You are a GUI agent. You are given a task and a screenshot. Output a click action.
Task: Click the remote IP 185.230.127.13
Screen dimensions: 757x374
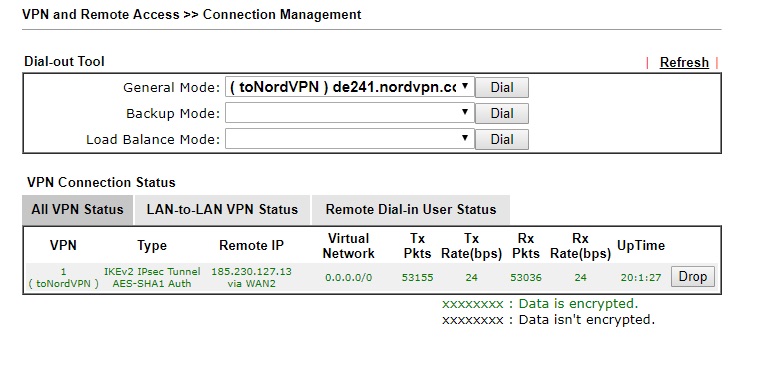pyautogui.click(x=252, y=272)
